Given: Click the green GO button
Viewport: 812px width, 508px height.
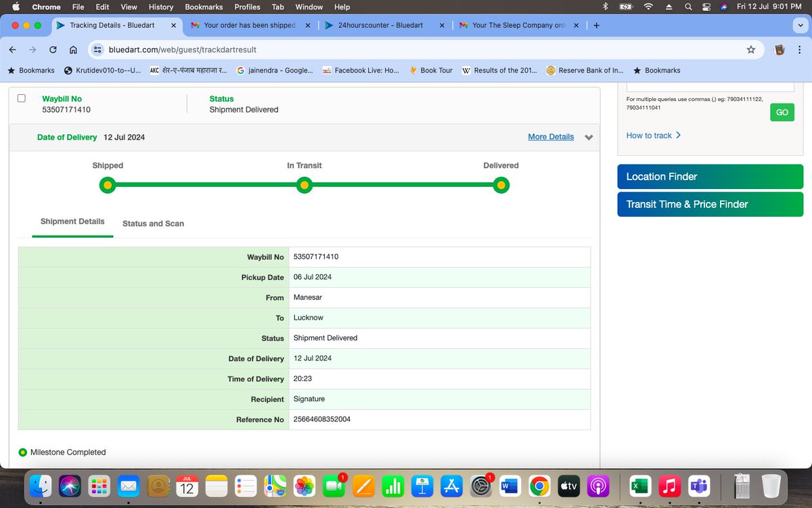Looking at the screenshot, I should point(782,112).
